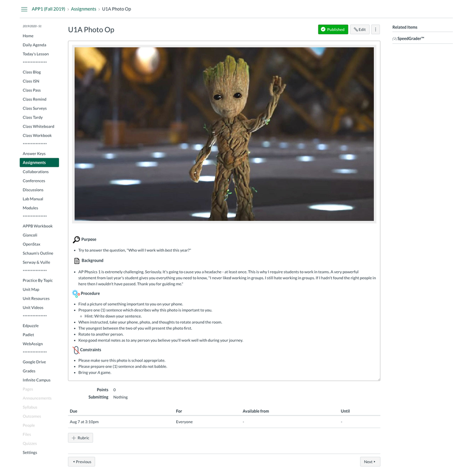Image resolution: width=459 pixels, height=476 pixels.
Task: Go to the Next assignment
Action: tap(370, 462)
